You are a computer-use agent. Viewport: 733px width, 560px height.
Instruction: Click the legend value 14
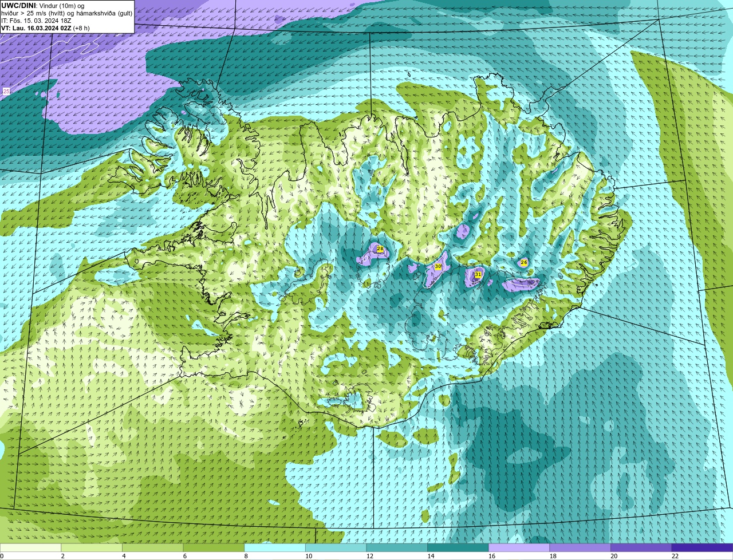(431, 556)
